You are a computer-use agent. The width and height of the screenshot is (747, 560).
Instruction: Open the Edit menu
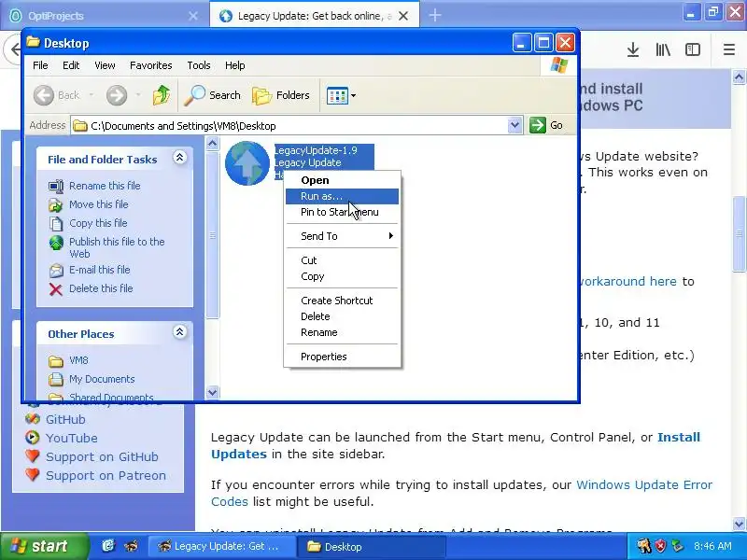pos(71,65)
